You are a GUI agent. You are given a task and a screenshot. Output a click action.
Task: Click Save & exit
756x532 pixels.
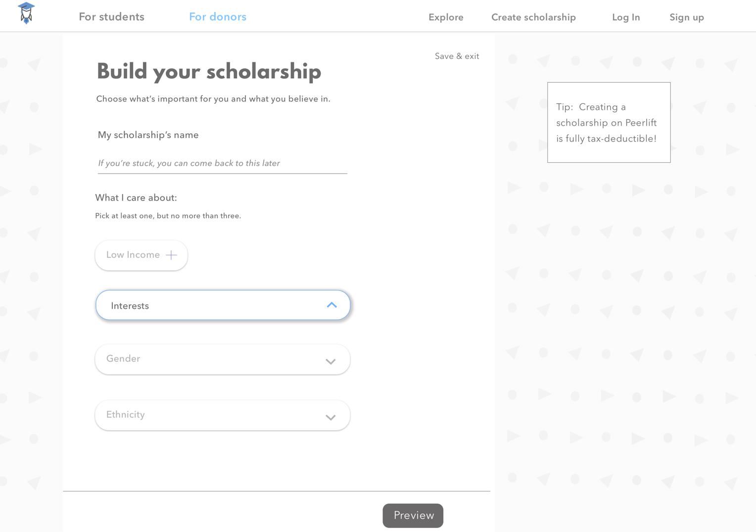457,56
